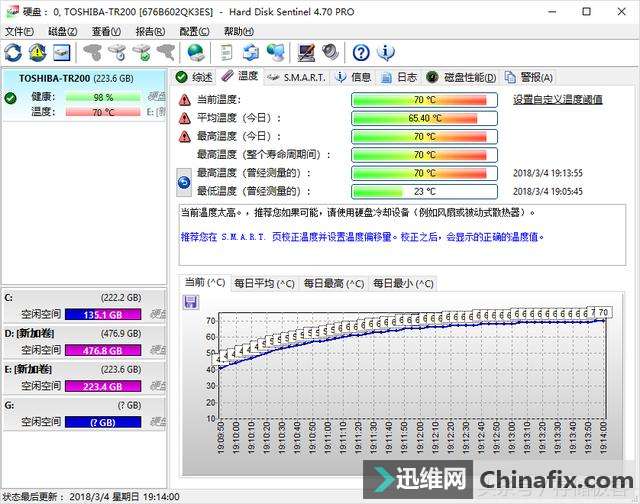Switch to the 磁盘性能(D) tab

click(x=461, y=77)
